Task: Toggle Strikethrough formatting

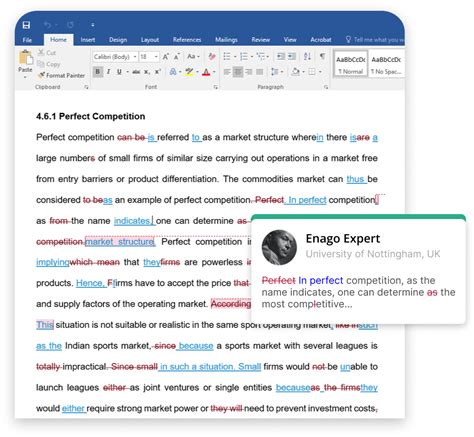Action: [x=136, y=72]
